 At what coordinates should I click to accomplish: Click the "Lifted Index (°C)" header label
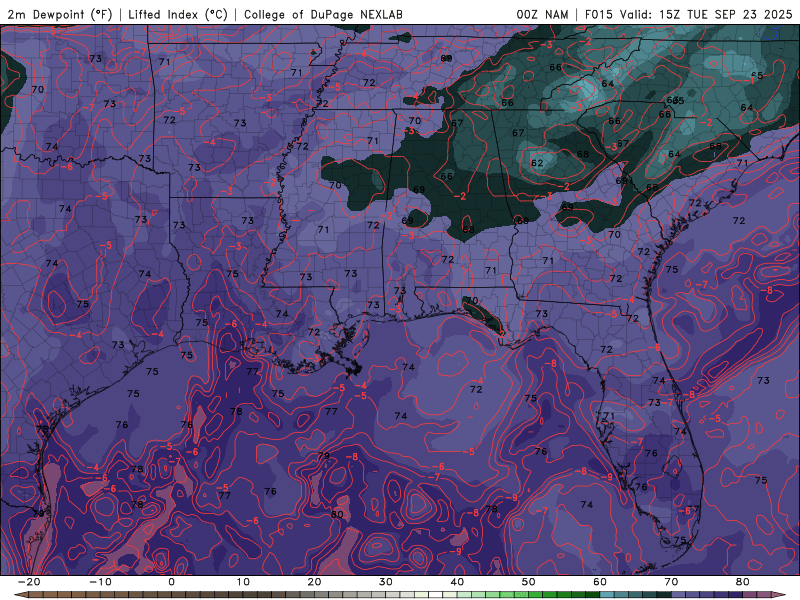[178, 14]
